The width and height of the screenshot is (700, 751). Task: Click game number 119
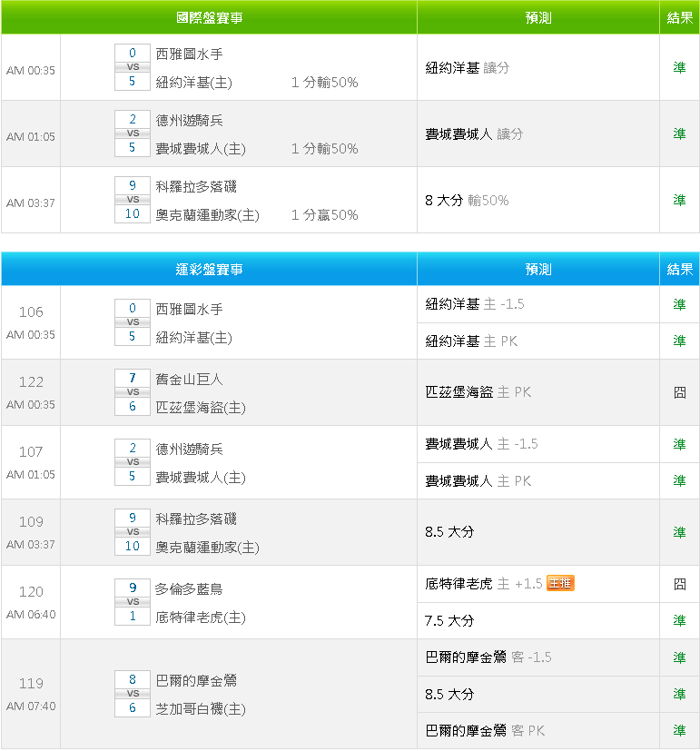31,684
